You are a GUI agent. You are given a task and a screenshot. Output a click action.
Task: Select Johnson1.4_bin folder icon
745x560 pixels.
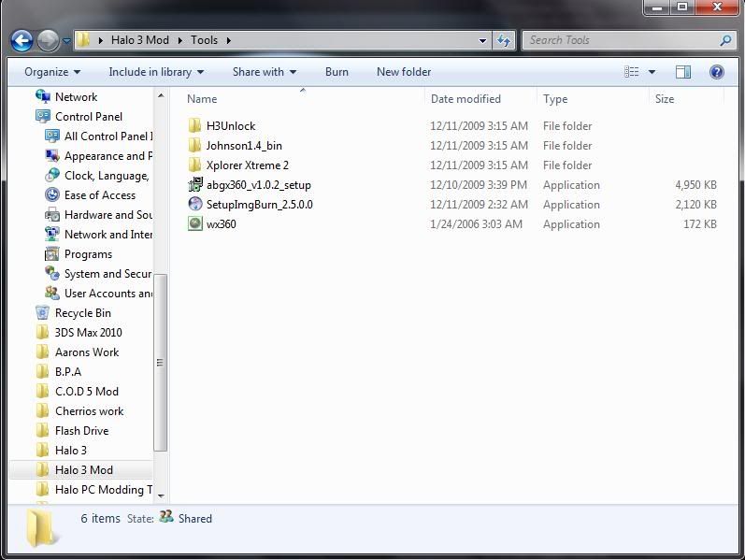[194, 146]
